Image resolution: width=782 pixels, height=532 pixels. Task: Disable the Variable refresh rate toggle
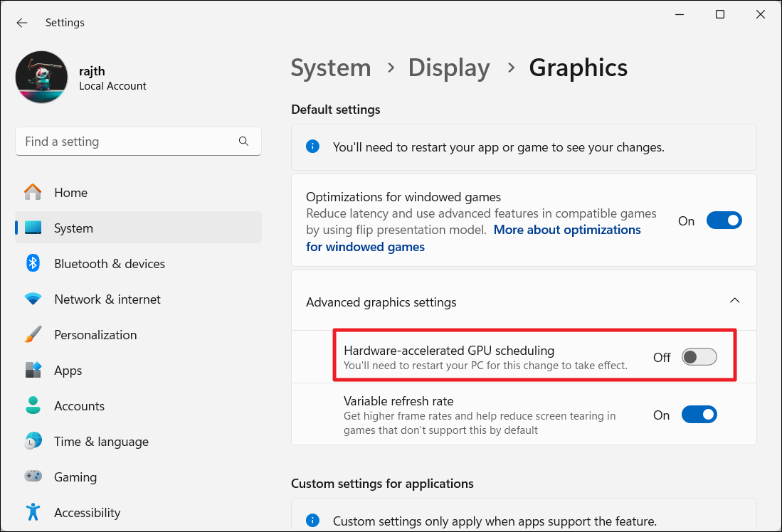[699, 415]
